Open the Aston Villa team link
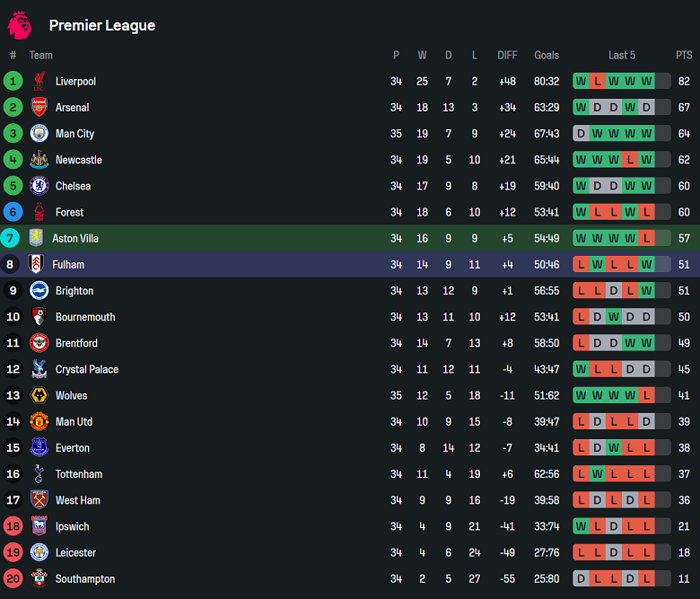Image resolution: width=700 pixels, height=599 pixels. point(75,239)
